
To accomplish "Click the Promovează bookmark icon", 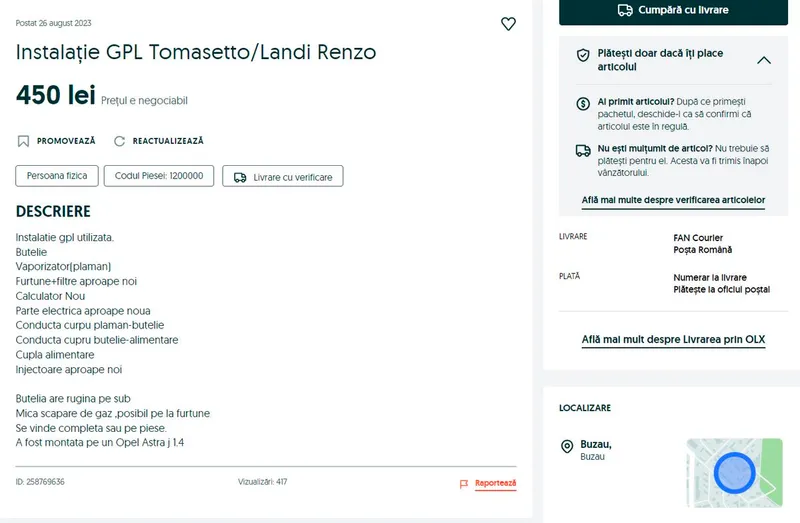I will click(23, 142).
